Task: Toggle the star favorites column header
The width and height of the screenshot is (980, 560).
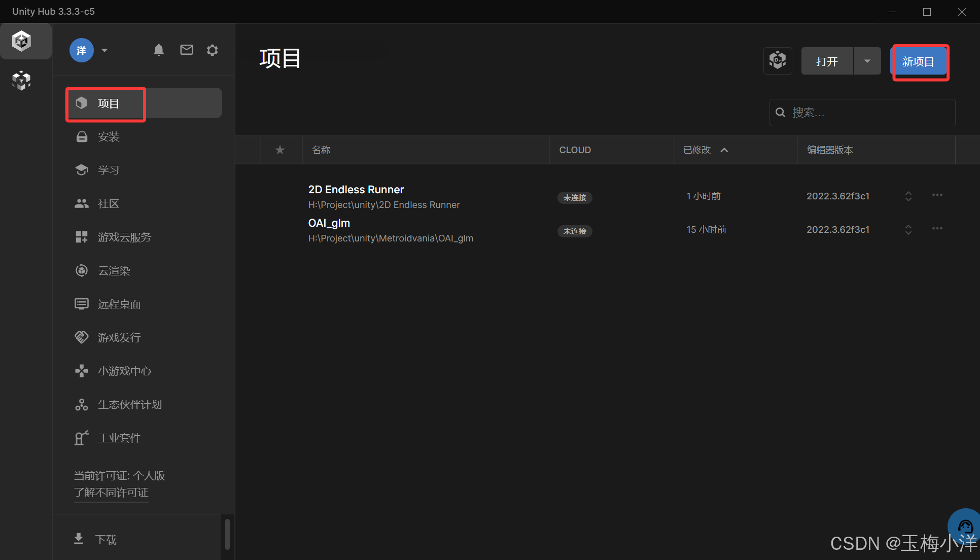Action: pos(280,150)
